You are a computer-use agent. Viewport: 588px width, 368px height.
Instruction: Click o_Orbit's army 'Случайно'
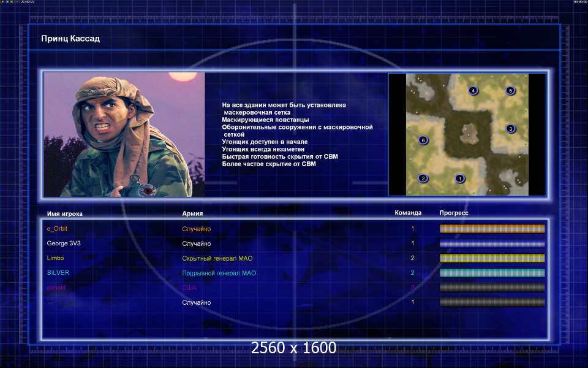coord(197,229)
